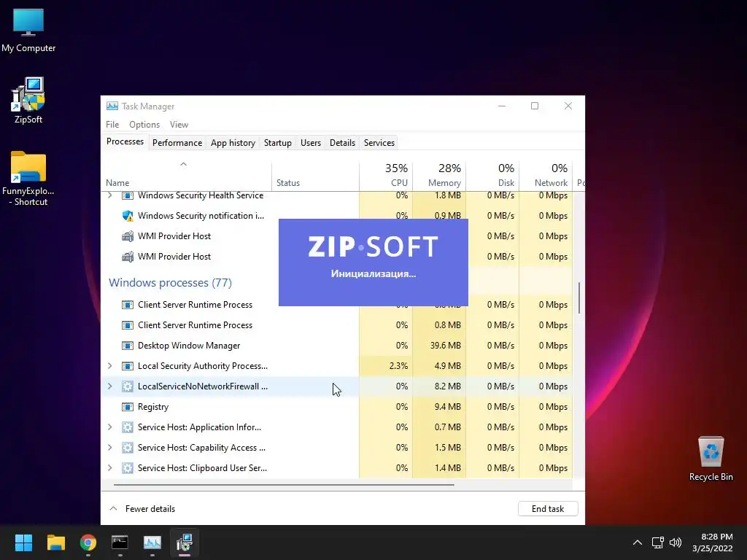Select the Registry process row
The height and width of the screenshot is (560, 747).
point(337,407)
